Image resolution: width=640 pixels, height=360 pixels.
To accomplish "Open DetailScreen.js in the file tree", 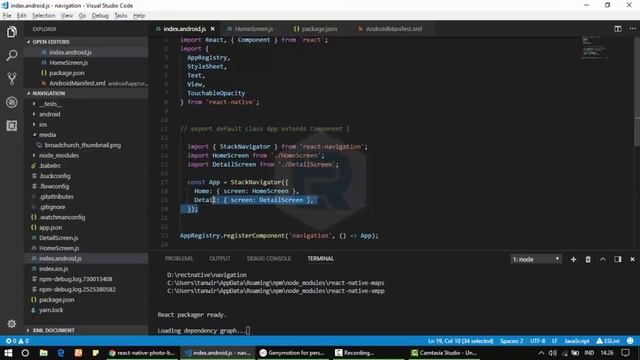I will click(59, 238).
